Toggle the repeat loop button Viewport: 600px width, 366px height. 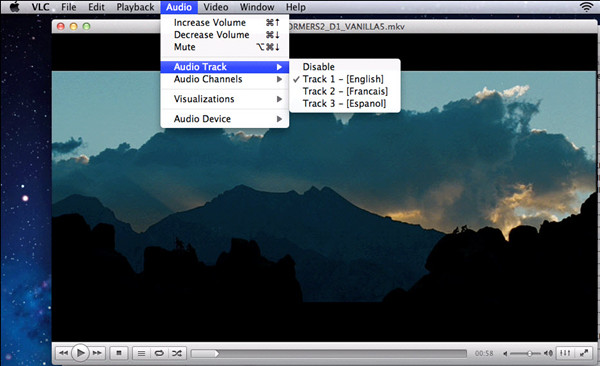coord(159,353)
